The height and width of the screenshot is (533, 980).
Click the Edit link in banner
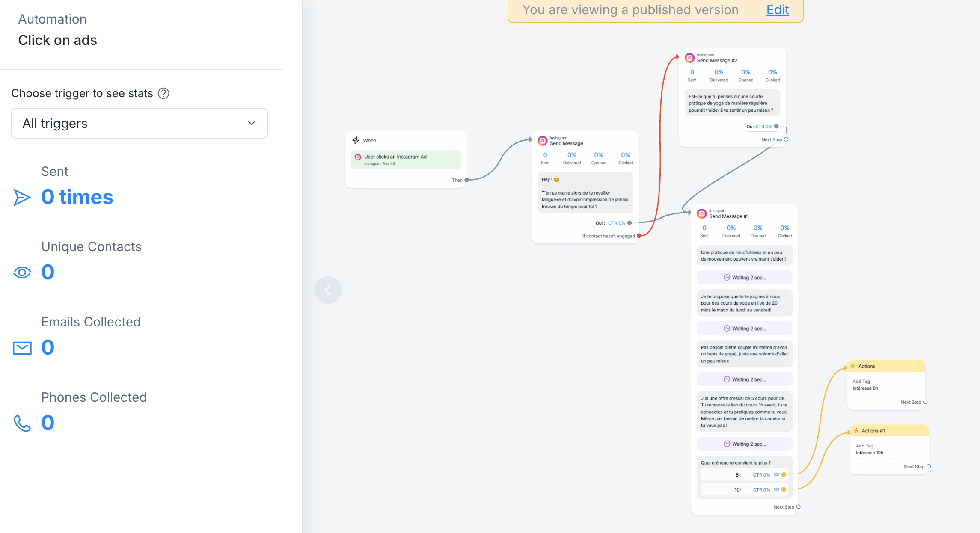point(777,9)
